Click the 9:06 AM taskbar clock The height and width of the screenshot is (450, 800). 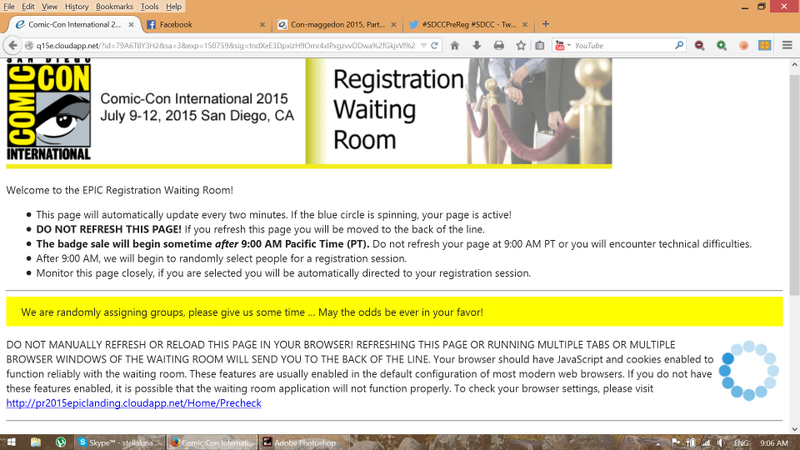click(774, 443)
